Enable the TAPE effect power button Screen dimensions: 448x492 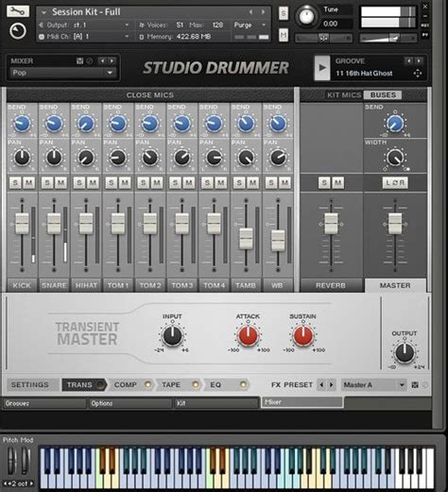pos(196,384)
